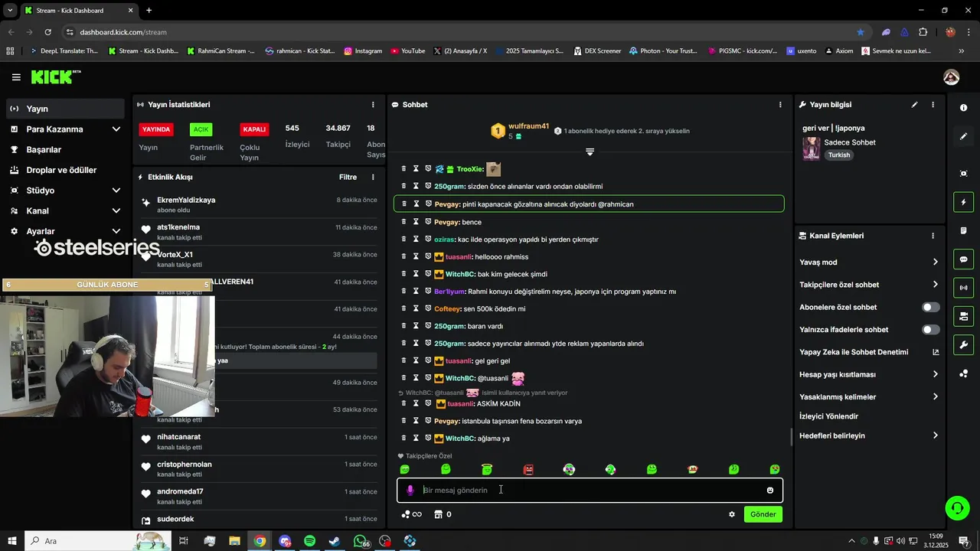This screenshot has width=980, height=551.
Task: Click the Sadece Sohbet category thumbnail
Action: point(811,148)
